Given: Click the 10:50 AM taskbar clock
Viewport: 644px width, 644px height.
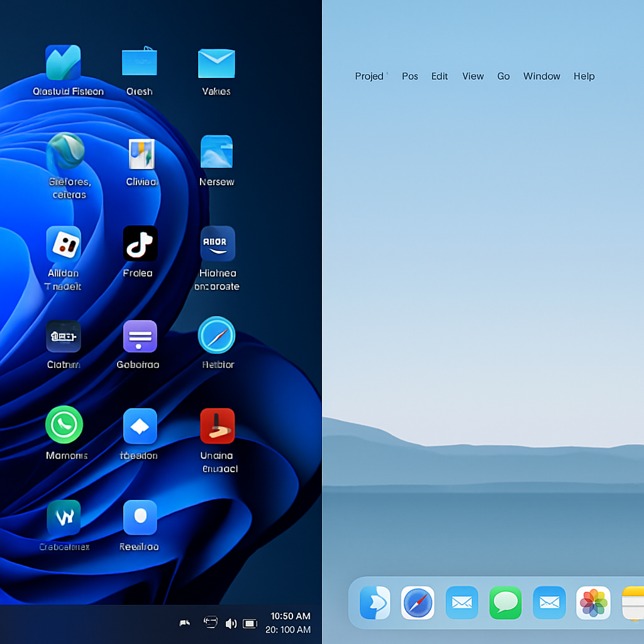Looking at the screenshot, I should click(291, 616).
